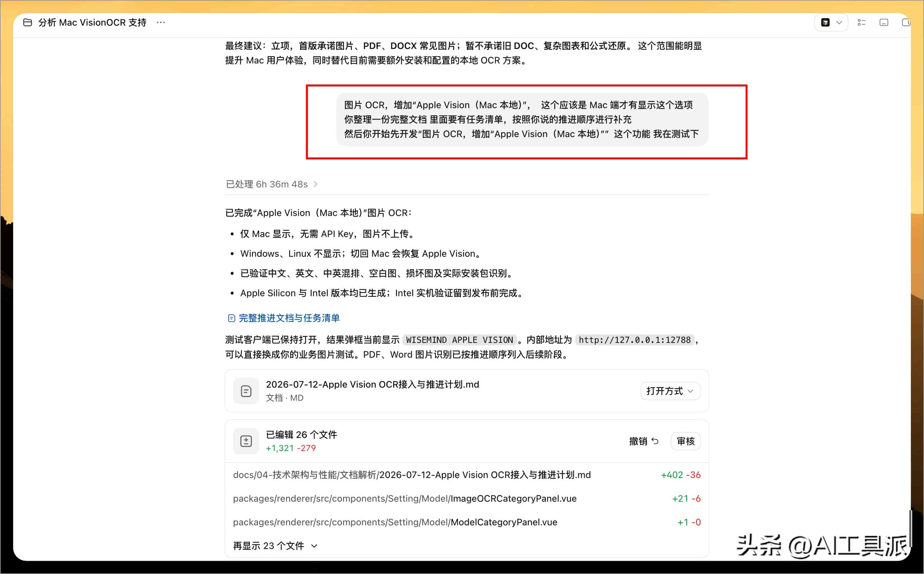Expand the 已处理 6h 36m 48s details

pyautogui.click(x=272, y=184)
